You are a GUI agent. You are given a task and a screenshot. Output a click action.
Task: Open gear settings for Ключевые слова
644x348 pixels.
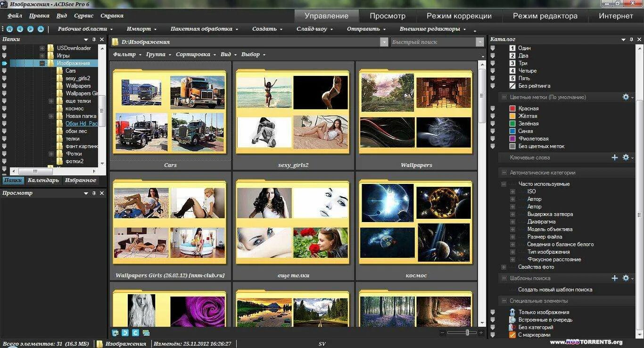626,157
